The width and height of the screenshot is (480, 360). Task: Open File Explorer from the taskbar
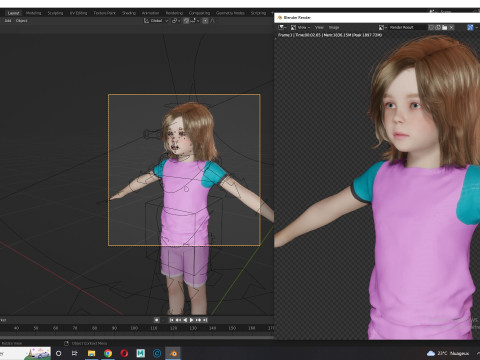[x=91, y=353]
